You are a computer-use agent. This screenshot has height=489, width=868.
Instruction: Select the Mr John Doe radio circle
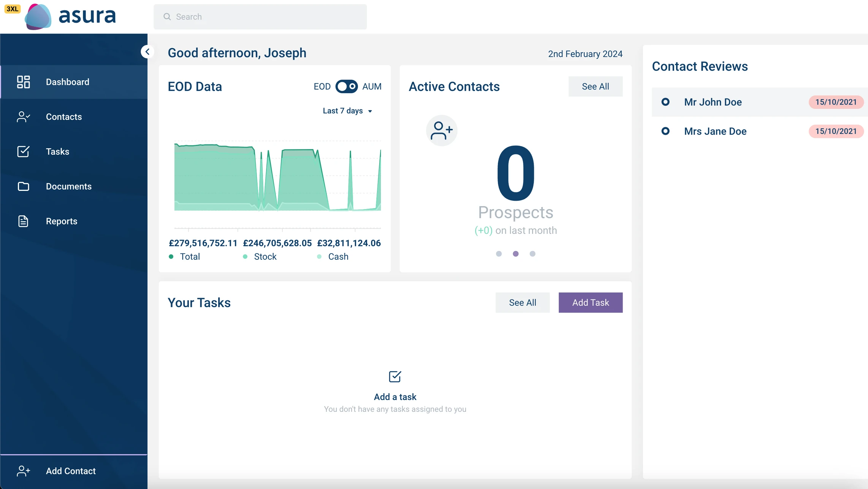665,102
